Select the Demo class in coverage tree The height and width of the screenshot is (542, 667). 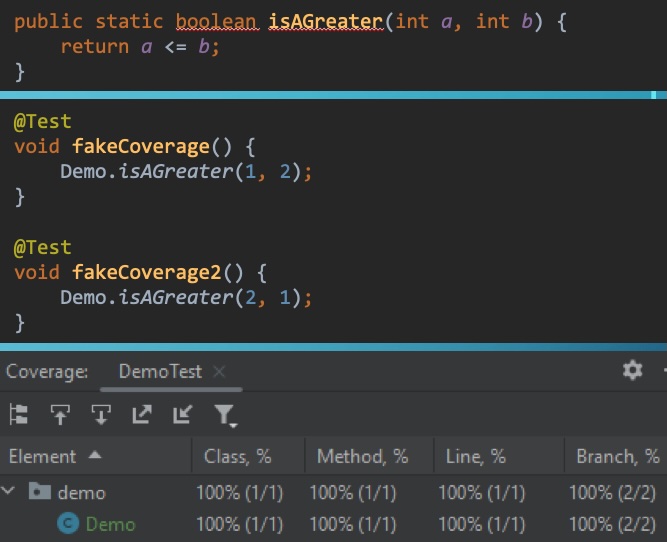tap(110, 524)
